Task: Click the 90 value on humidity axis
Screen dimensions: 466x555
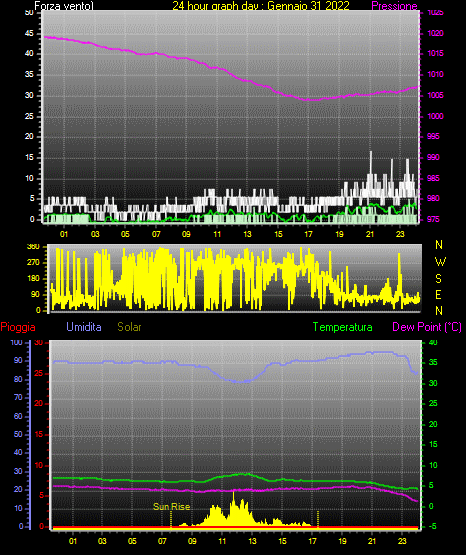Action: 18,360
